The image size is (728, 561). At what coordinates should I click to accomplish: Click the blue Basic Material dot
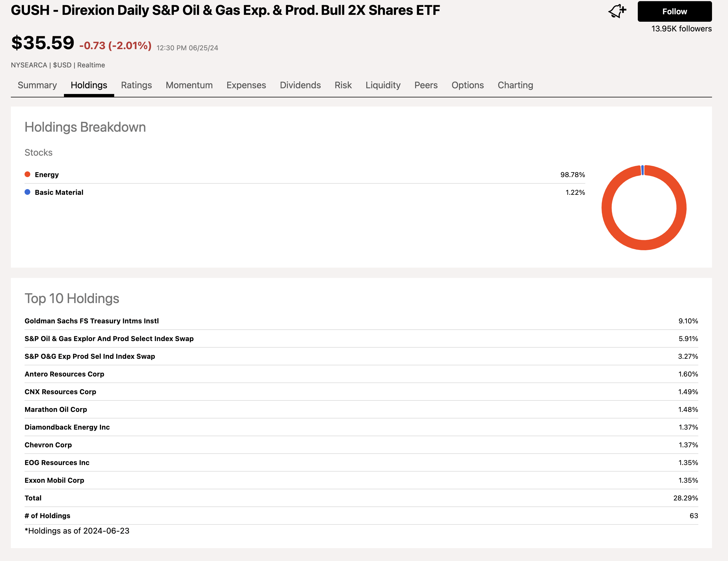28,192
